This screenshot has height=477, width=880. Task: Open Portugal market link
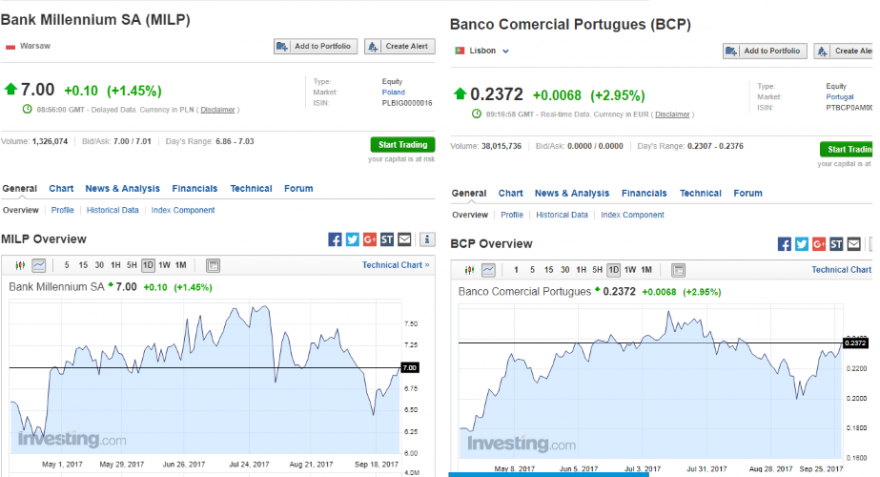[840, 97]
